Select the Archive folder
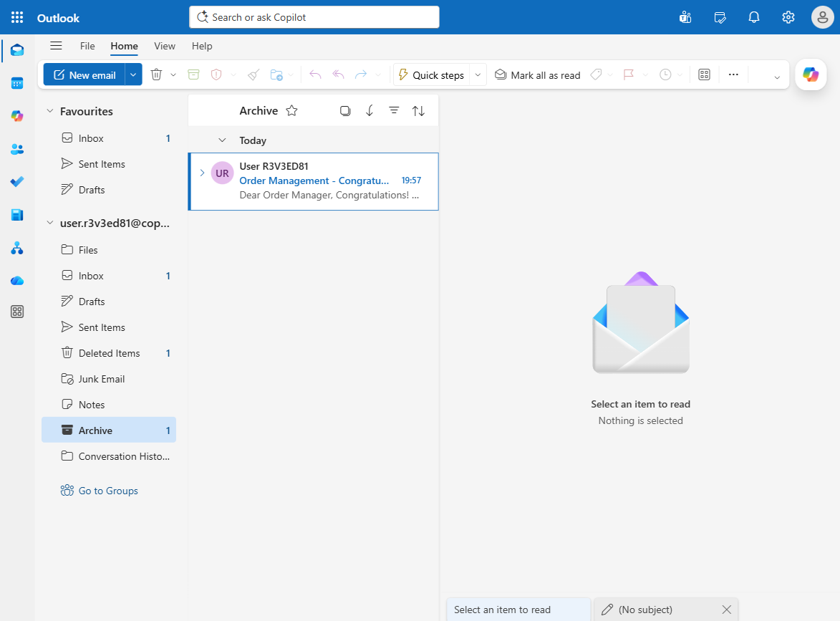 (x=109, y=430)
